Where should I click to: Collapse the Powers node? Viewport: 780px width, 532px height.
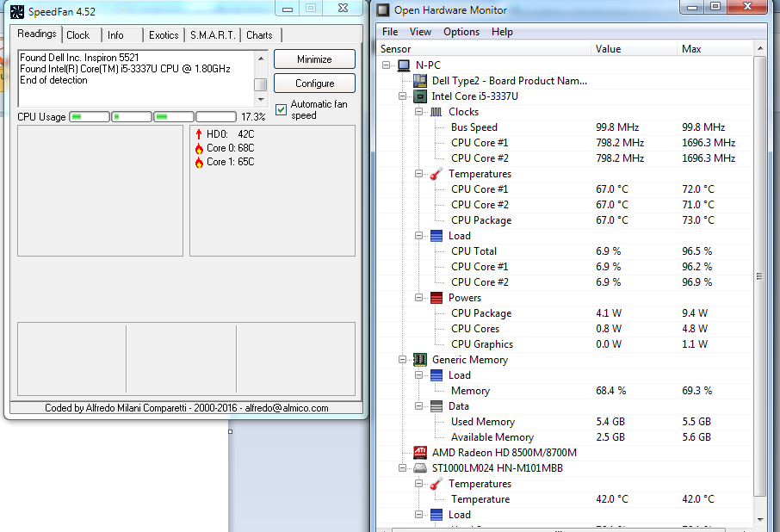point(419,298)
